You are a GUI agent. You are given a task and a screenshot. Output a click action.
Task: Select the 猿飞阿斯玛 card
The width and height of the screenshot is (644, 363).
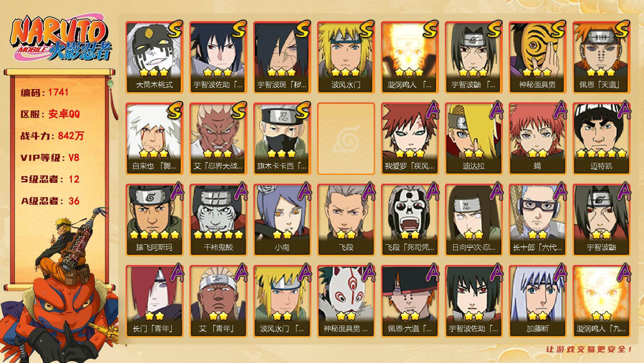tap(155, 220)
